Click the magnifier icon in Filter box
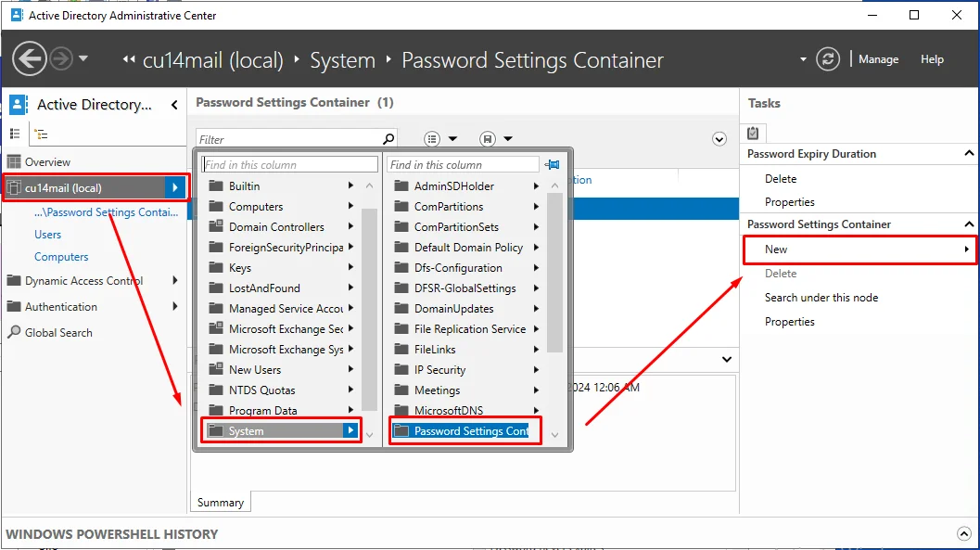980x550 pixels. click(388, 139)
